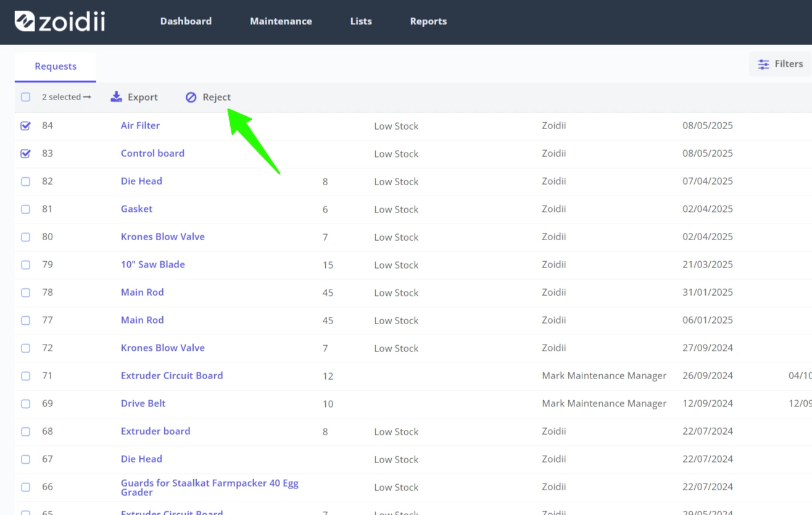
Task: Click quantity 12 in row 71
Action: coord(328,376)
